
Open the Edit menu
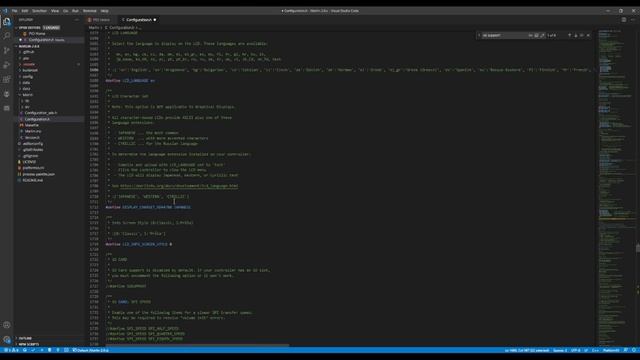(x=25, y=11)
